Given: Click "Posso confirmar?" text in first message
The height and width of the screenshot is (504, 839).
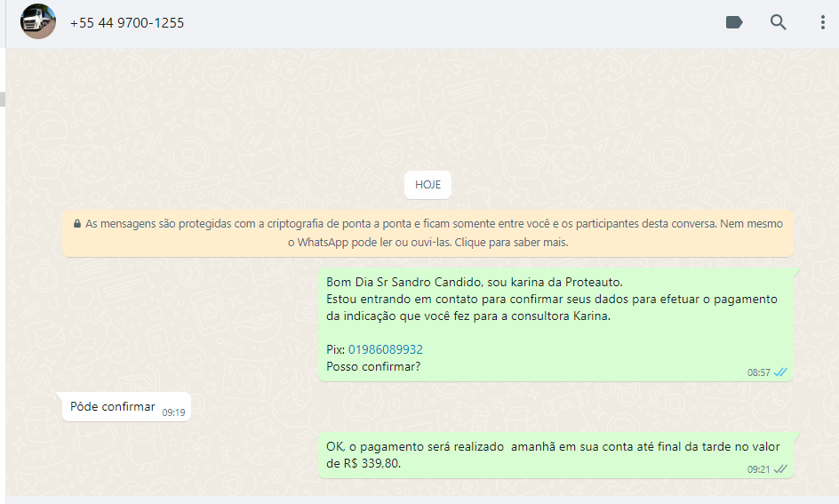Looking at the screenshot, I should [373, 366].
